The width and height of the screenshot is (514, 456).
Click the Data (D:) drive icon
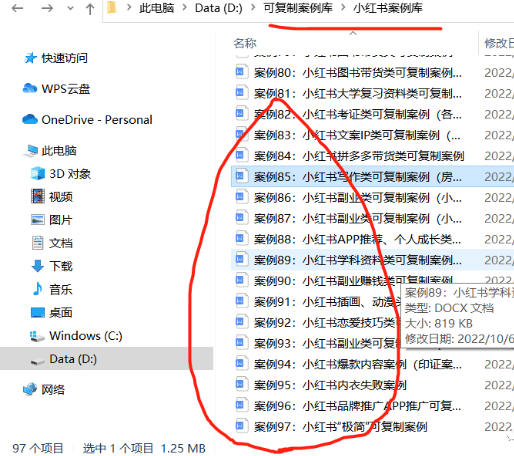[37, 361]
